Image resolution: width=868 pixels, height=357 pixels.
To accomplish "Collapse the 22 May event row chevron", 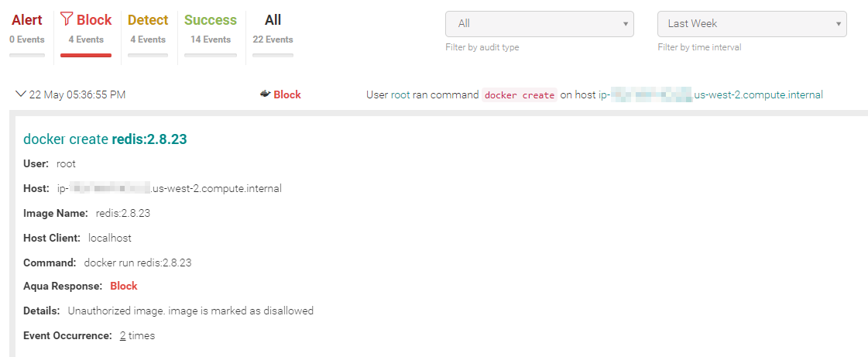I will [21, 94].
